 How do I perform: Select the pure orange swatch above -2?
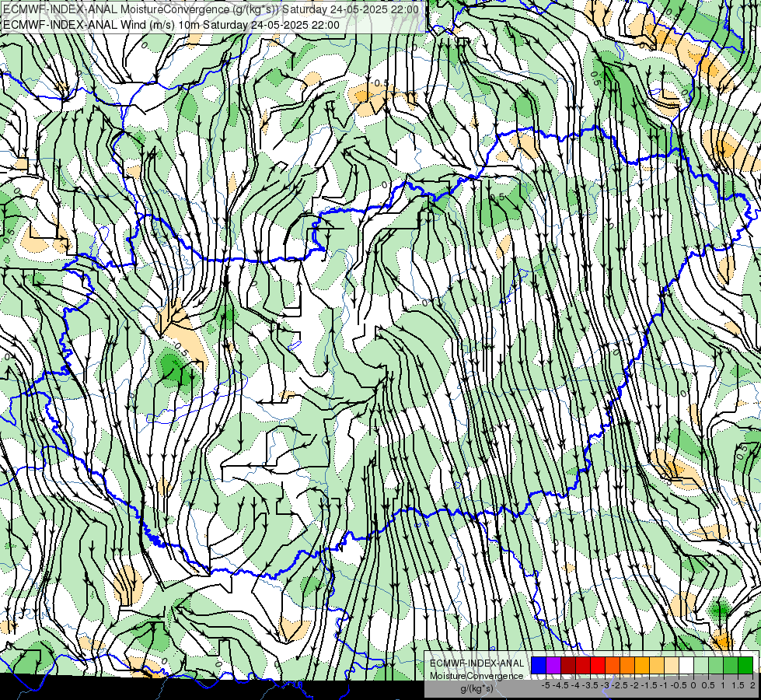coord(627,666)
